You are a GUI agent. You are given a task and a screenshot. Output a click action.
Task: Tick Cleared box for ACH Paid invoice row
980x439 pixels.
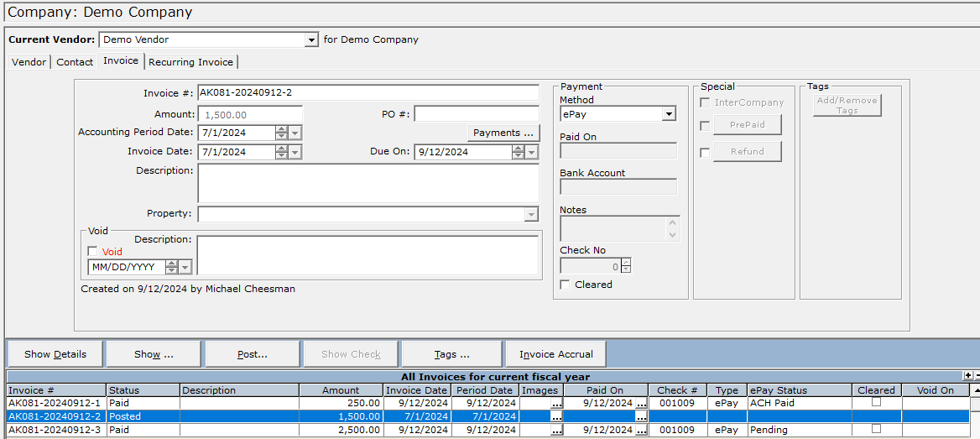coord(876,403)
